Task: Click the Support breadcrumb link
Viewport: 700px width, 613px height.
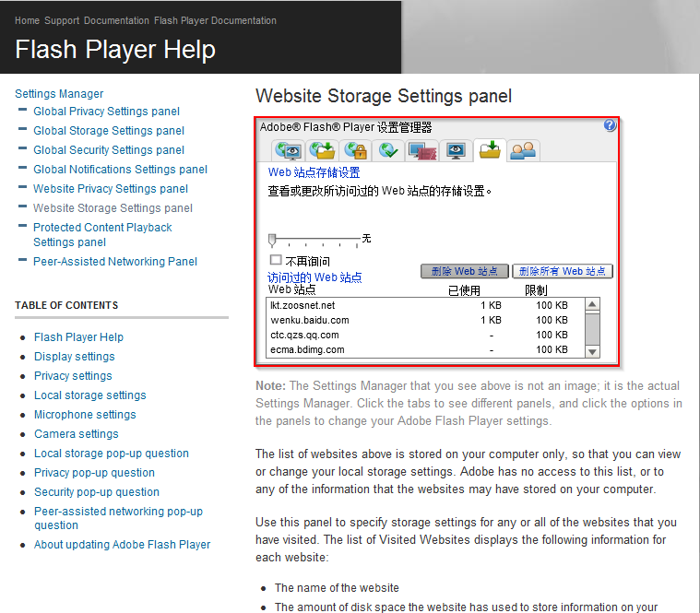Action: pos(62,20)
